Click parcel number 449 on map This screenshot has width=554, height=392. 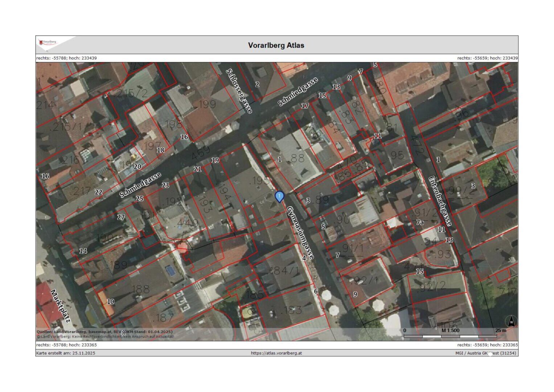coord(186,224)
